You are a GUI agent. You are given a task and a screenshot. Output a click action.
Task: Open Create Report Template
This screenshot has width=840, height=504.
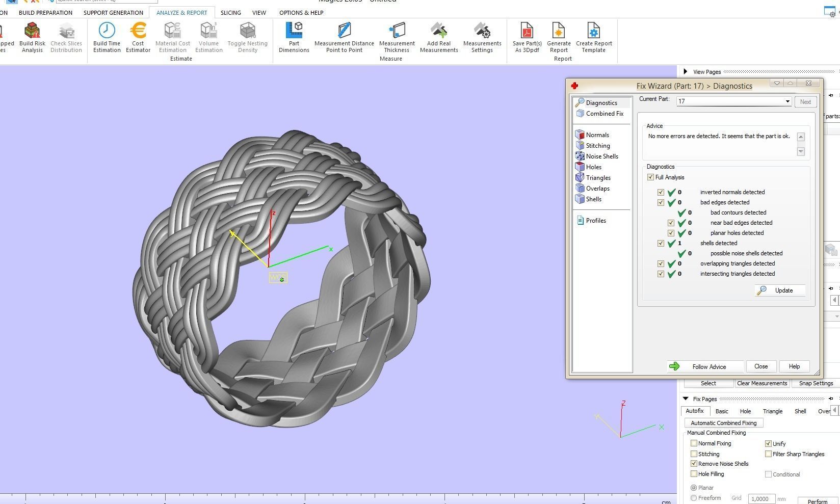pos(594,37)
